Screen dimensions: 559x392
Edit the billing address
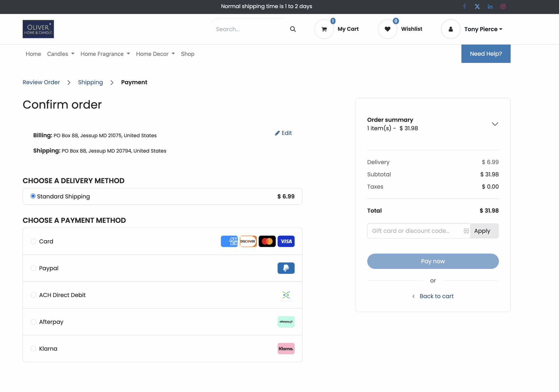(283, 133)
